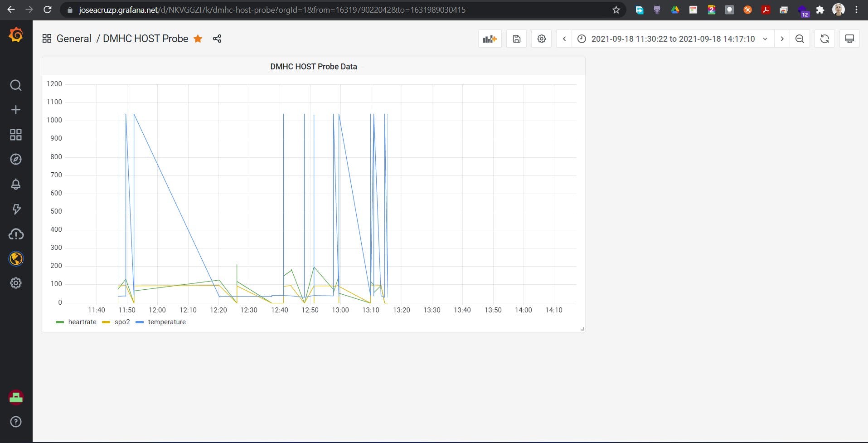The height and width of the screenshot is (443, 868).
Task: Click the DMHC HOST Probe dashboard title
Action: [145, 39]
